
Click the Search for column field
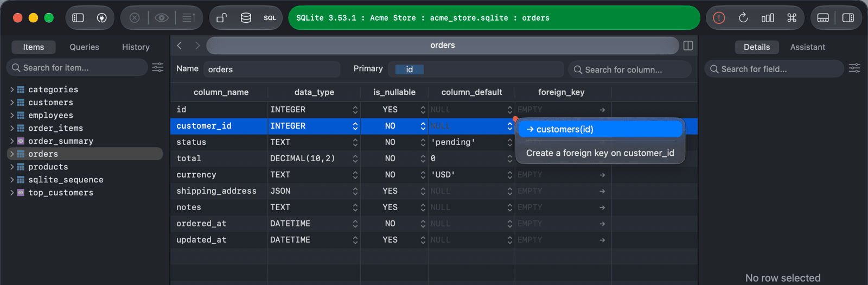pos(630,69)
